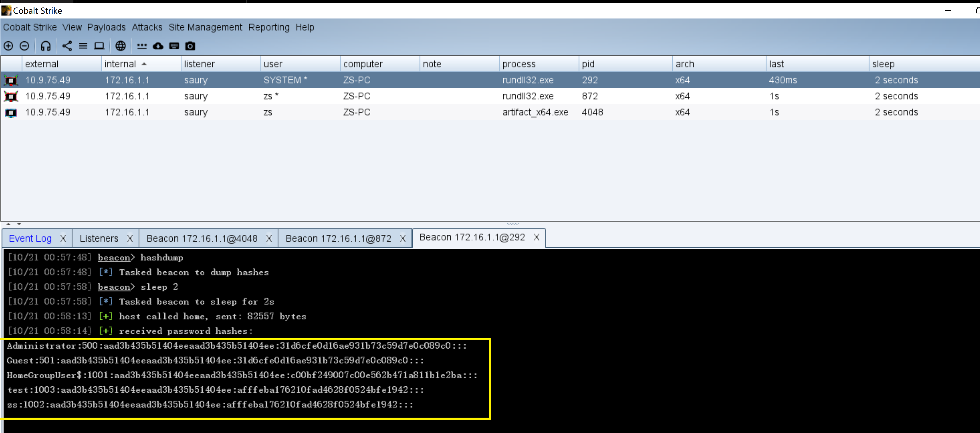Image resolution: width=980 pixels, height=433 pixels.
Task: Open listeners via the headphones icon
Action: pyautogui.click(x=46, y=46)
